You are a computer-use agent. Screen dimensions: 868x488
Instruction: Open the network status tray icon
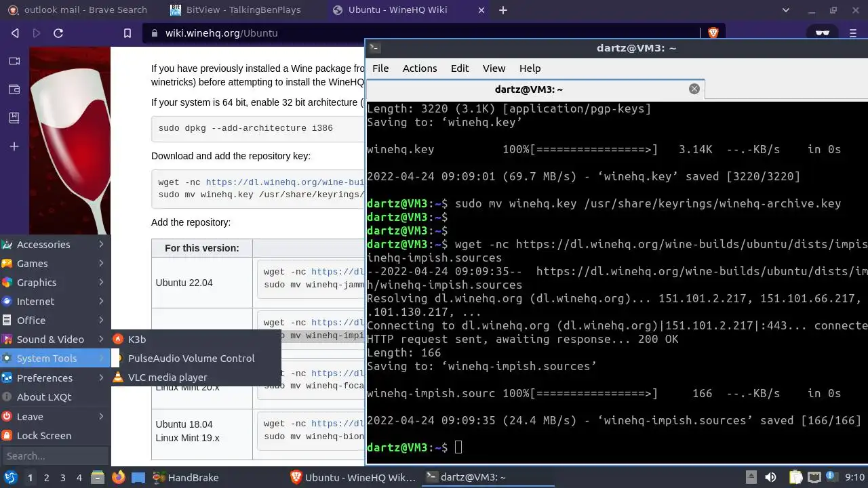coord(814,478)
